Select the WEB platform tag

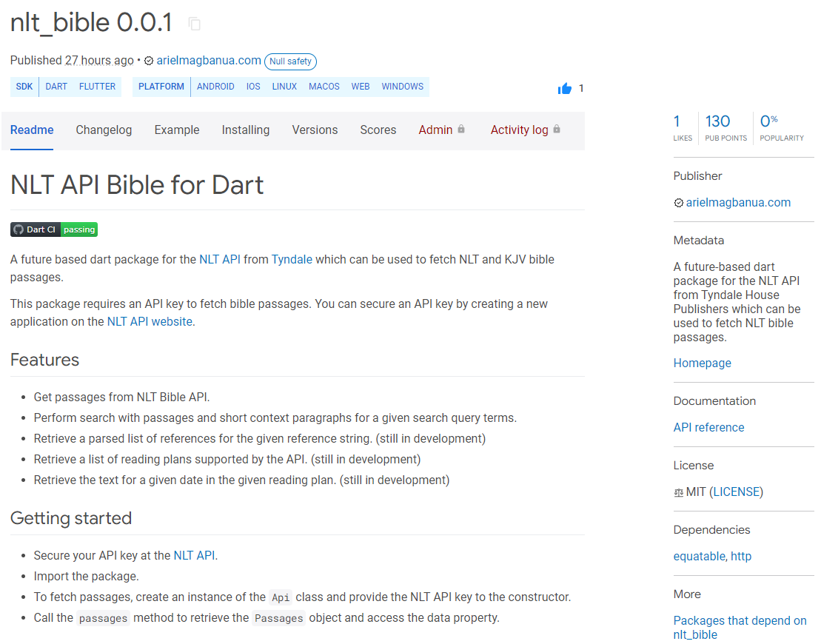tap(361, 87)
